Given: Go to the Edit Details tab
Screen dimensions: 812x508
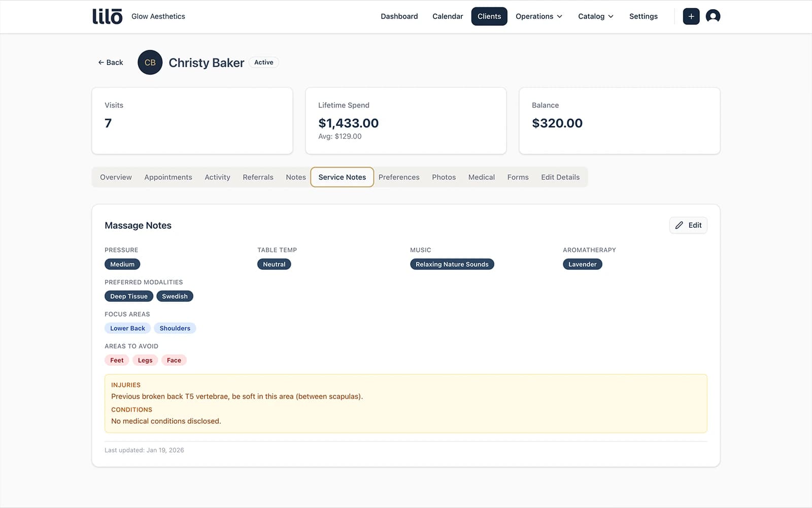Looking at the screenshot, I should (x=560, y=177).
